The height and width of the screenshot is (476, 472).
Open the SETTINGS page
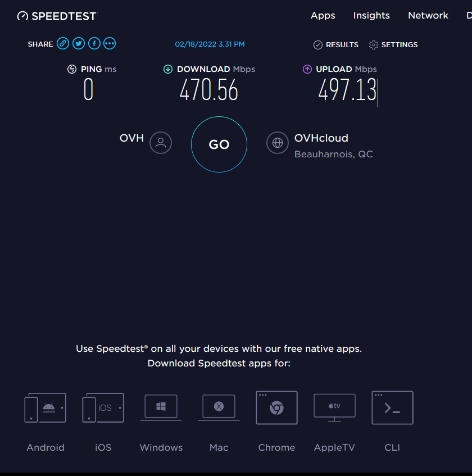[x=393, y=44]
